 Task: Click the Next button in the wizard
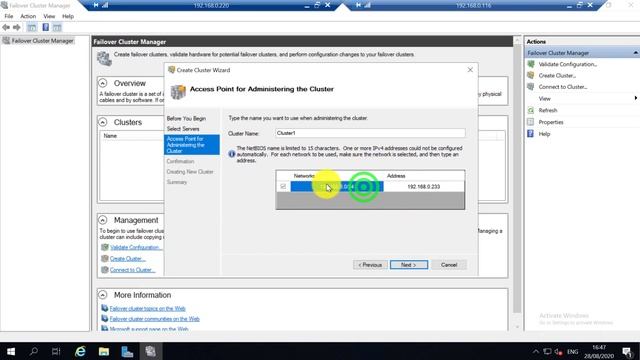pos(409,265)
